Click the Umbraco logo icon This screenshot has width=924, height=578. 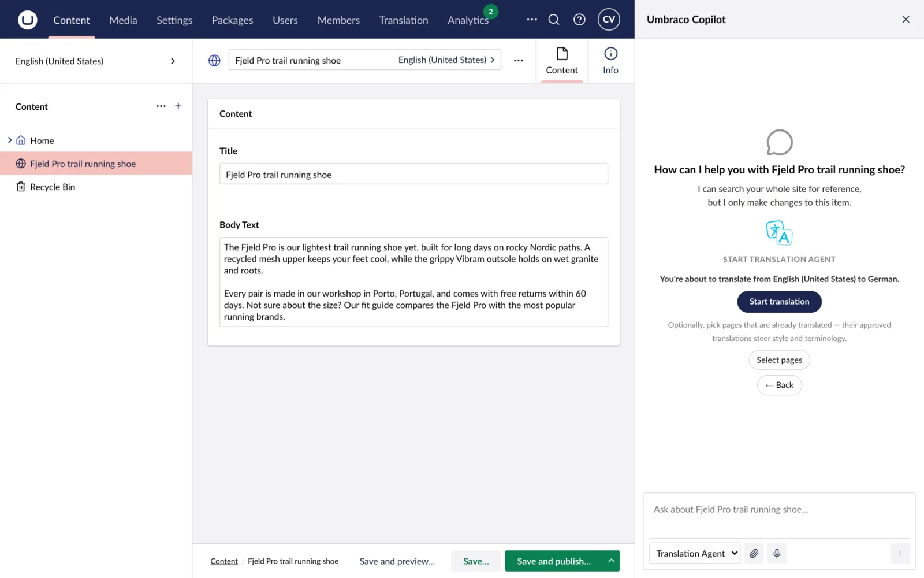27,20
